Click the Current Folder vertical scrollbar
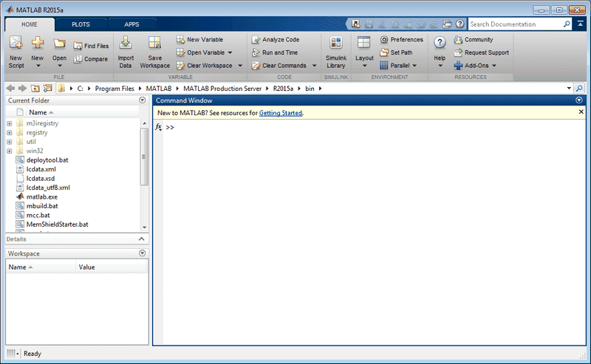 144,157
